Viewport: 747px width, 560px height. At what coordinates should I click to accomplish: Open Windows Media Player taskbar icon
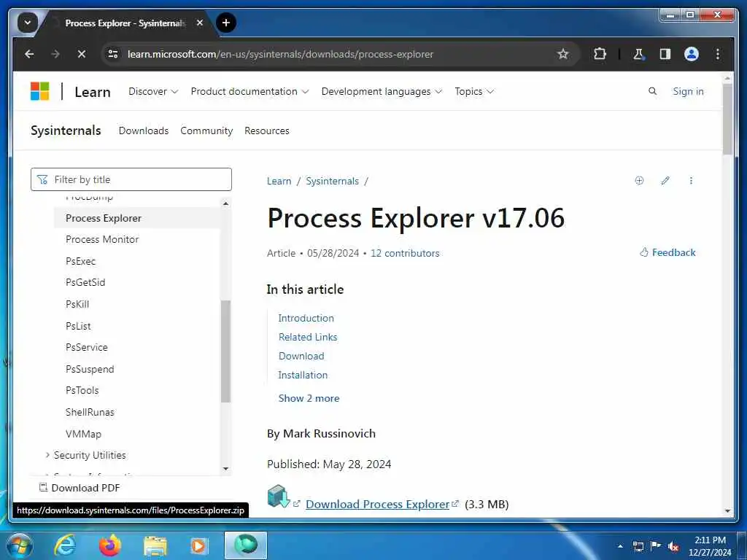(x=198, y=545)
